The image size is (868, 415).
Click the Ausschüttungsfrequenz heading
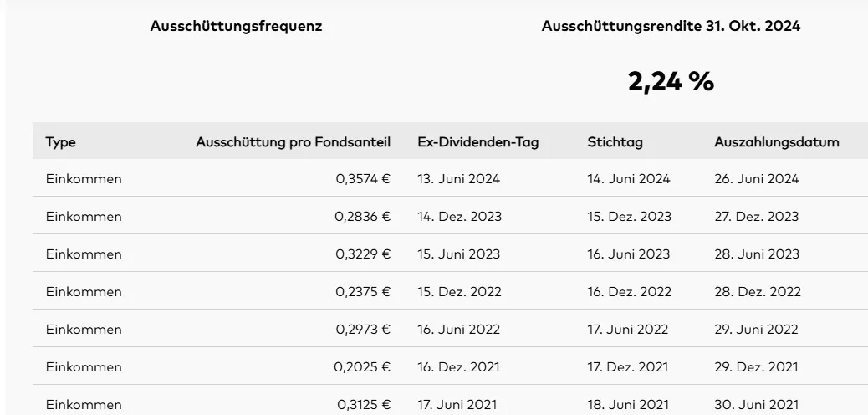(x=236, y=26)
